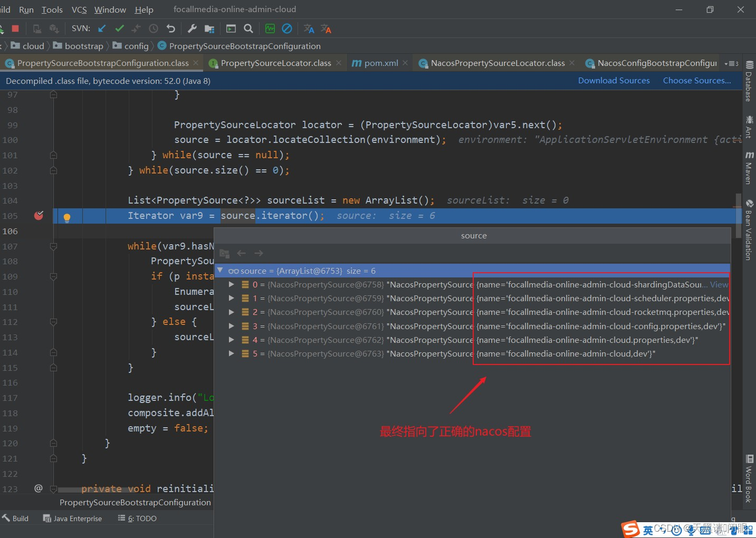Expand element 5 NacosPropertySource@6763
The width and height of the screenshot is (756, 538).
coord(231,353)
